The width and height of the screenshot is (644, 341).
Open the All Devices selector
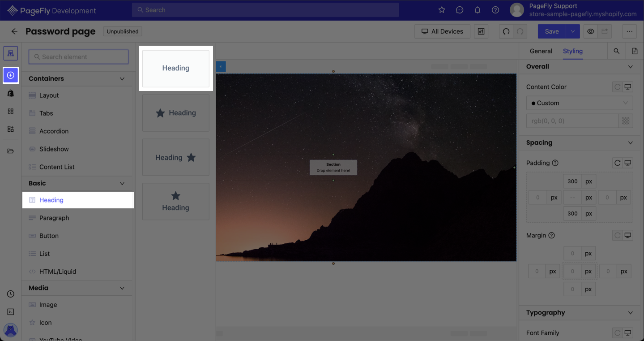tap(442, 31)
